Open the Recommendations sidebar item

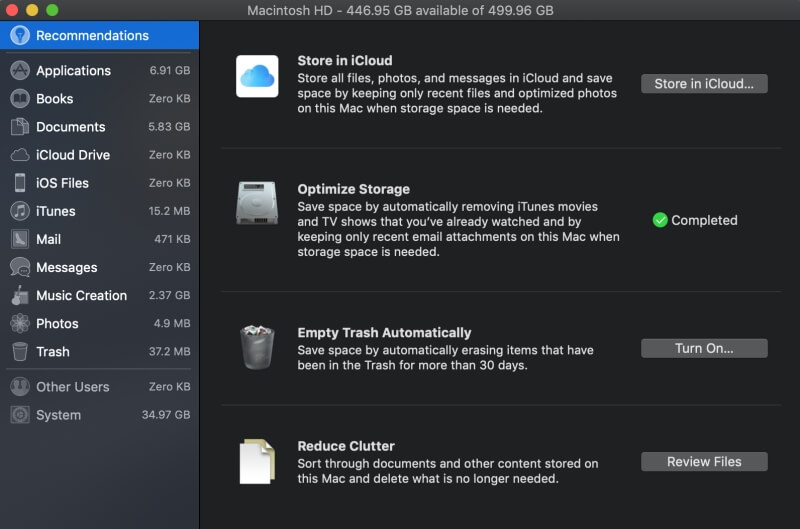(92, 36)
